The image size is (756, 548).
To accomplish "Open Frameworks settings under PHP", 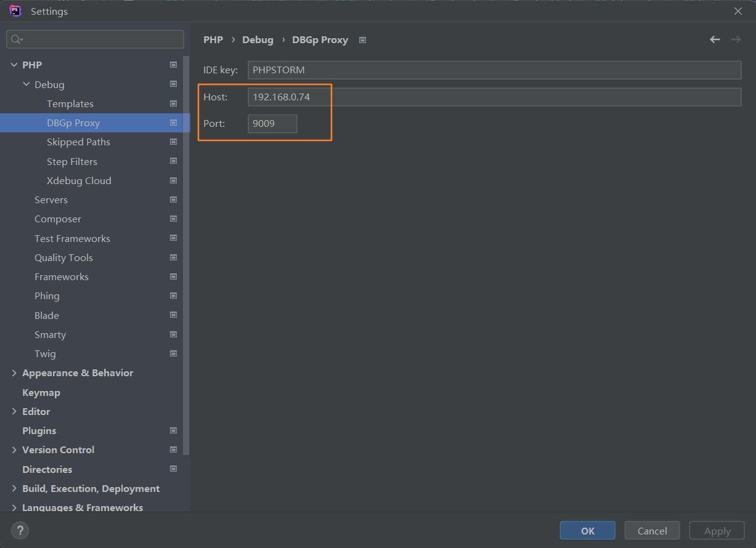I will (x=62, y=276).
